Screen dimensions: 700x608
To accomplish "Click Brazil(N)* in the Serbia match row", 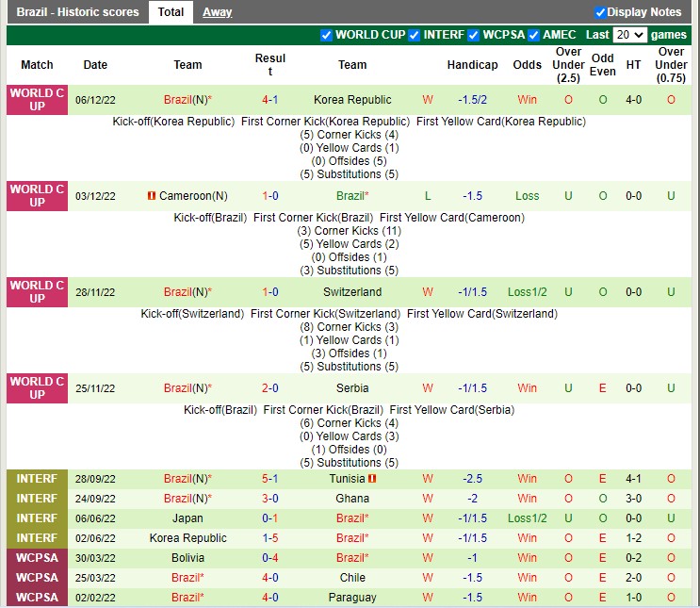I will point(187,387).
